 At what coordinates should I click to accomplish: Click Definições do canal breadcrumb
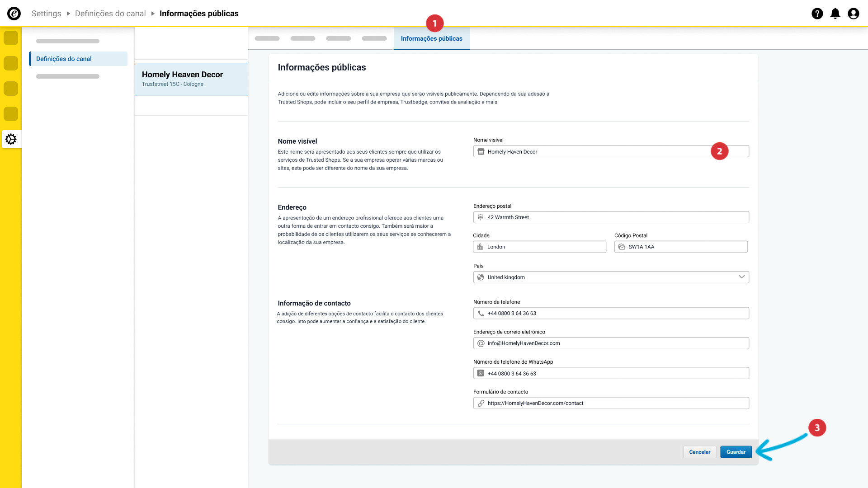tap(110, 14)
